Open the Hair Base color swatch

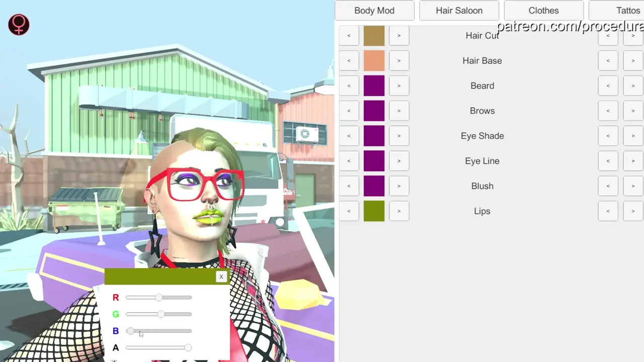click(x=374, y=61)
